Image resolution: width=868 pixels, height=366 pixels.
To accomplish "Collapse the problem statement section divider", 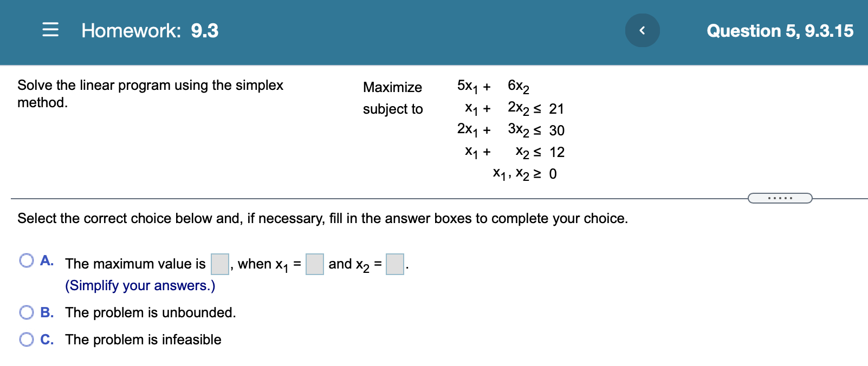I will click(x=780, y=198).
